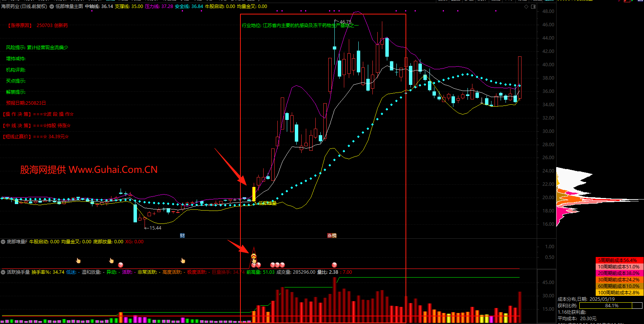This screenshot has height=324, width=644.
Task: Click the 15.44 low price label
Action: point(155,228)
